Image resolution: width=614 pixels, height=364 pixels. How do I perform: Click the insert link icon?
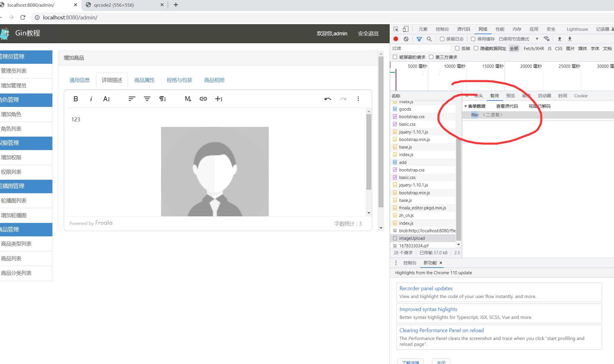tap(203, 99)
